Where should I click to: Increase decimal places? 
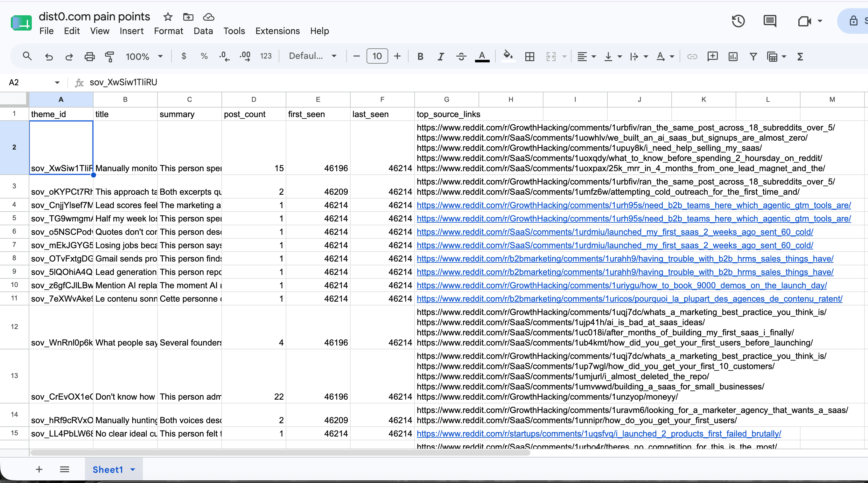[245, 56]
